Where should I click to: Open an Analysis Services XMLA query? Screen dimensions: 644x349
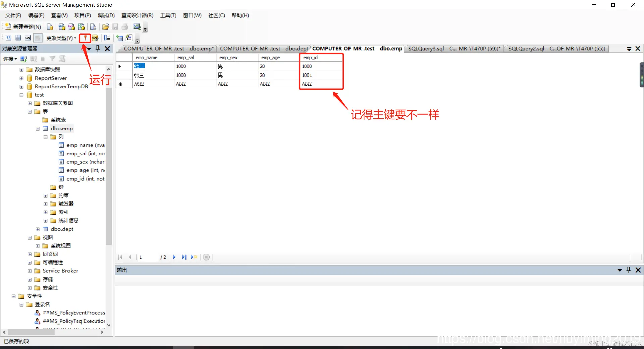point(81,27)
